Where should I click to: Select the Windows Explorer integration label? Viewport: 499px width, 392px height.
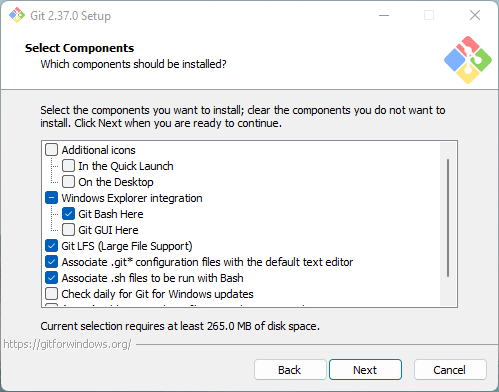tap(132, 198)
